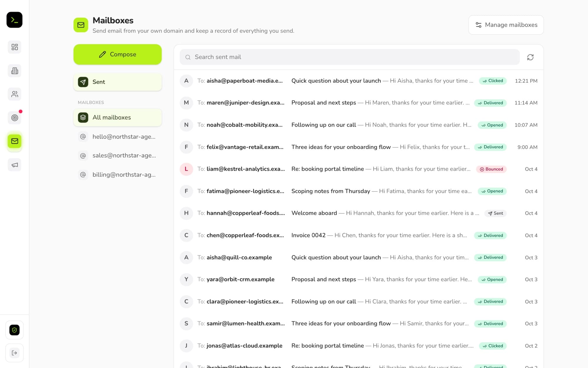The image size is (588, 368).
Task: Open the aisha@quill-co.example email
Action: click(359, 257)
